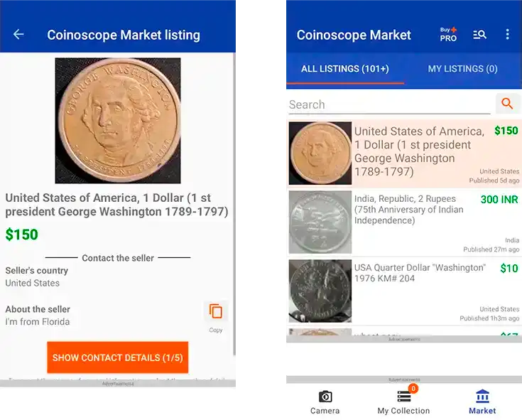The height and width of the screenshot is (420, 522).
Task: Open the three-dot overflow menu
Action: [x=507, y=34]
